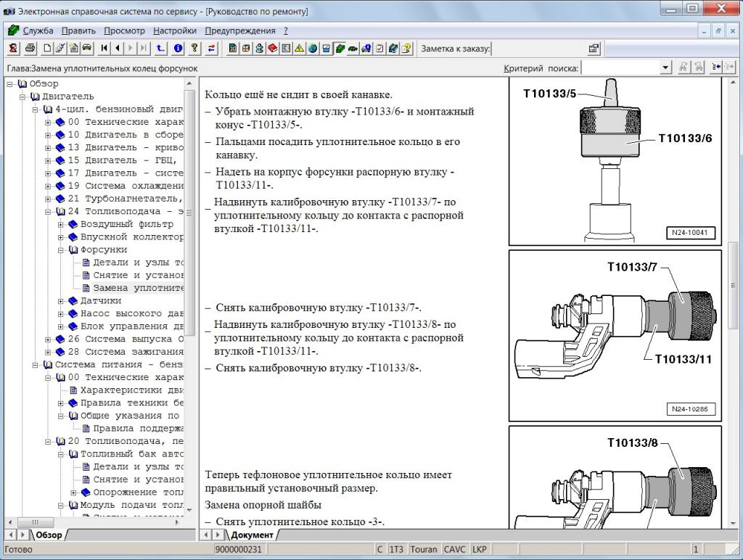Select '26 Система выпуска' tree item
This screenshot has height=560, width=743.
tap(126, 339)
